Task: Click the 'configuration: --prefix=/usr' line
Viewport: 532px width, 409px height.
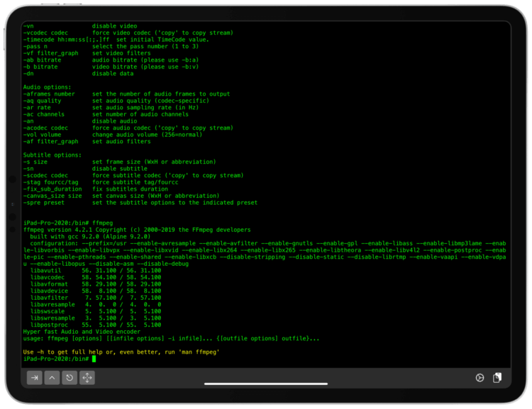Action: click(x=268, y=243)
